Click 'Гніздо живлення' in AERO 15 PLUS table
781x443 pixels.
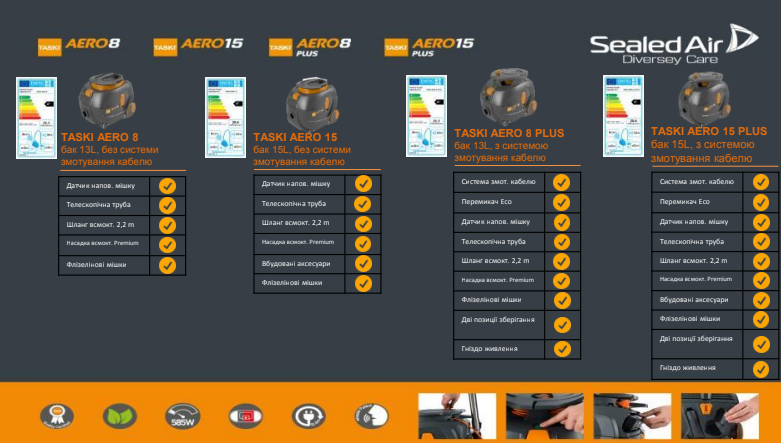[x=687, y=368]
